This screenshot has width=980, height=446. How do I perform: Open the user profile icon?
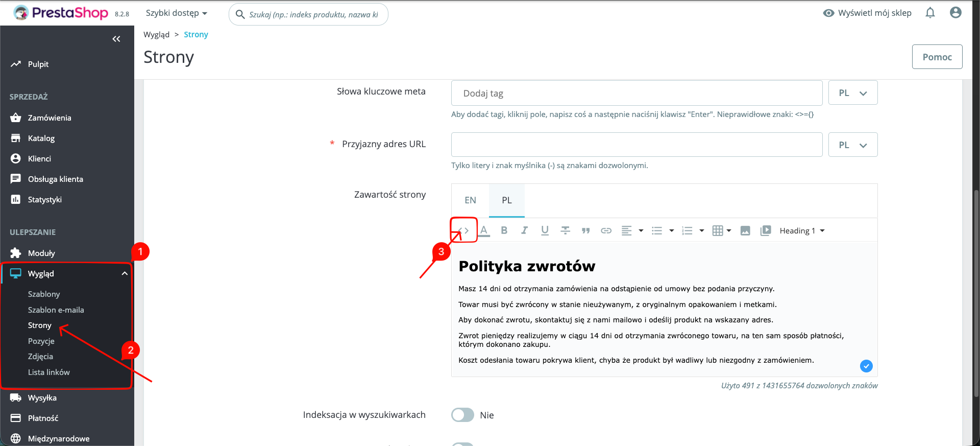click(955, 13)
